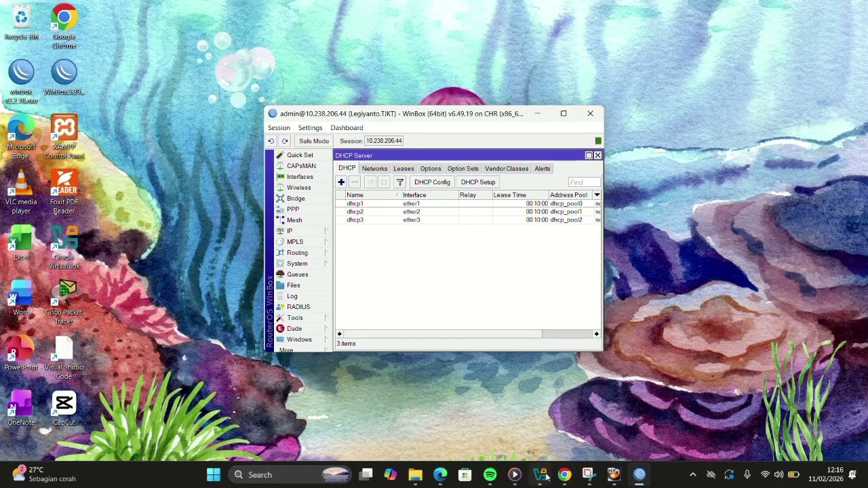Open XAMPP Control Panel desktop icon
Screen dimensions: 868x488
tap(64, 137)
